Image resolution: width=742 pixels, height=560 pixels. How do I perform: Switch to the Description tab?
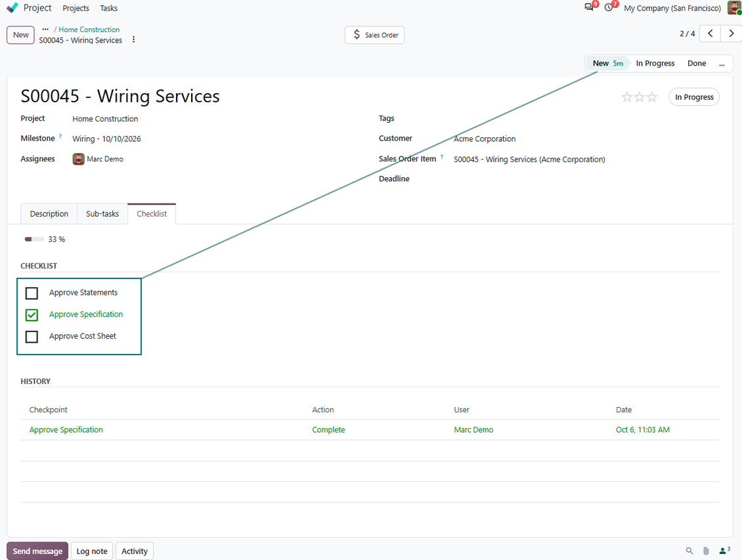[x=49, y=214]
